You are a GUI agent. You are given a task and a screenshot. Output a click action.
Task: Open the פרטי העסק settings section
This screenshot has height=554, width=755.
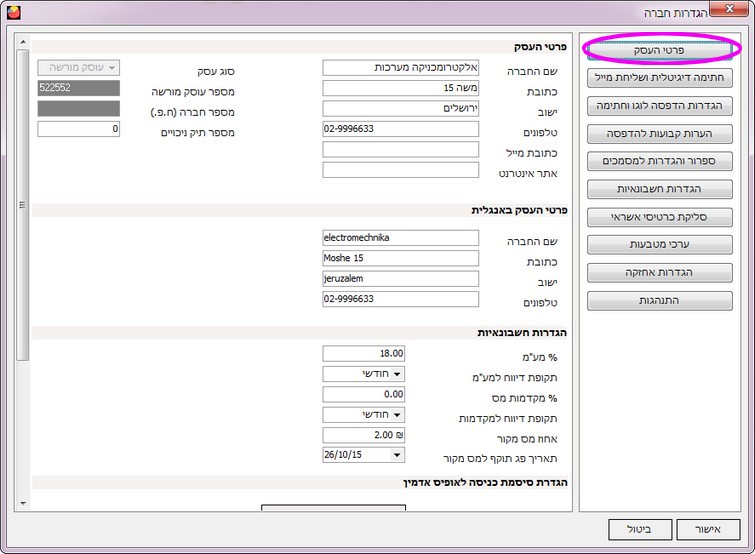(x=659, y=49)
